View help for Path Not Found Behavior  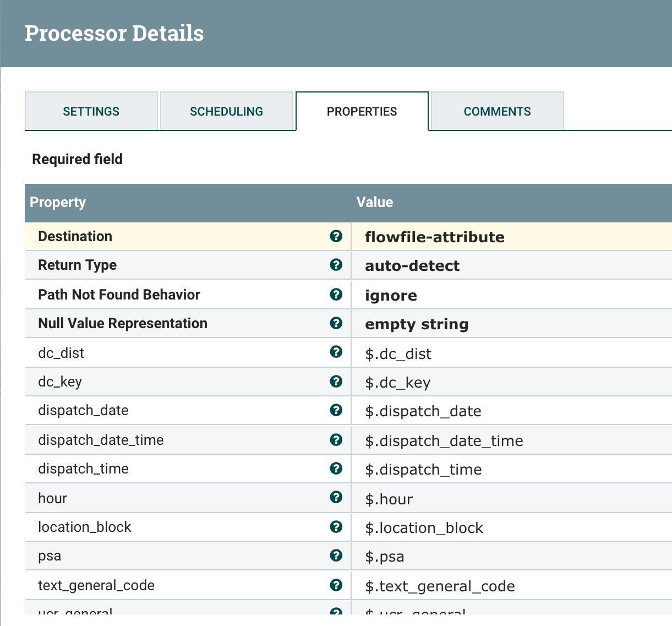tap(336, 294)
